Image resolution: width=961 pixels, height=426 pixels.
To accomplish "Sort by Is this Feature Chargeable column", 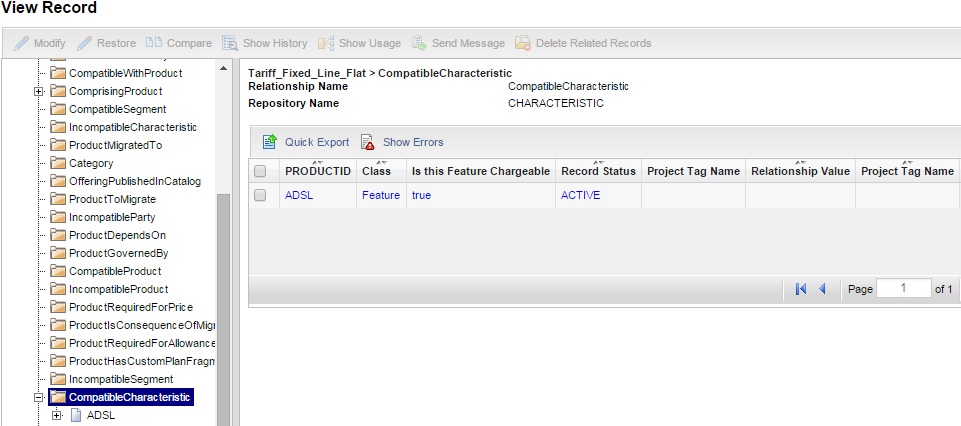I will (480, 171).
